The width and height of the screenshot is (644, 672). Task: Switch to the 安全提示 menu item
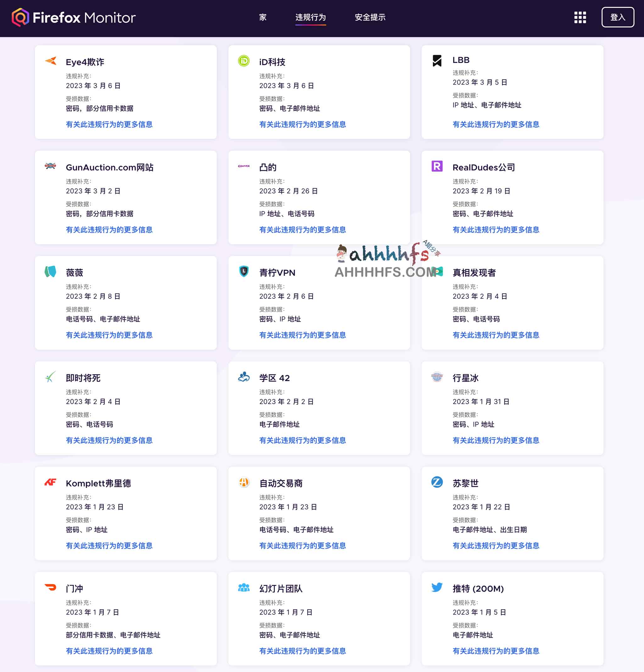point(370,17)
